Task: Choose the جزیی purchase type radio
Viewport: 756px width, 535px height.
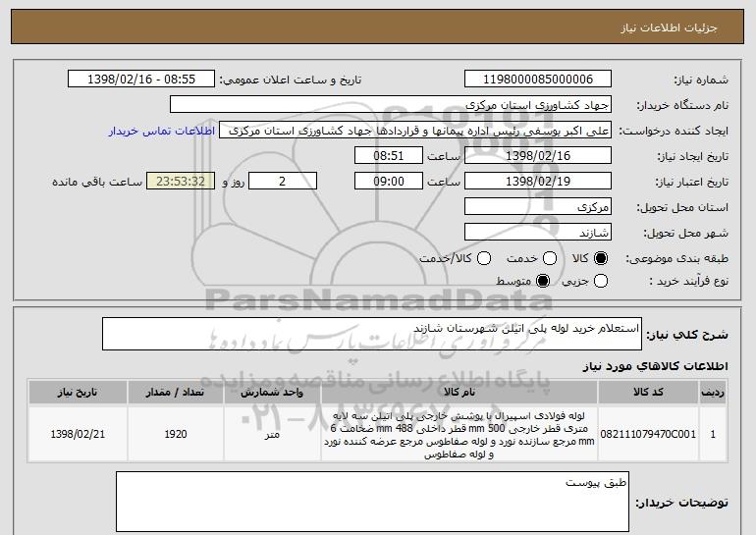Action: (x=601, y=281)
